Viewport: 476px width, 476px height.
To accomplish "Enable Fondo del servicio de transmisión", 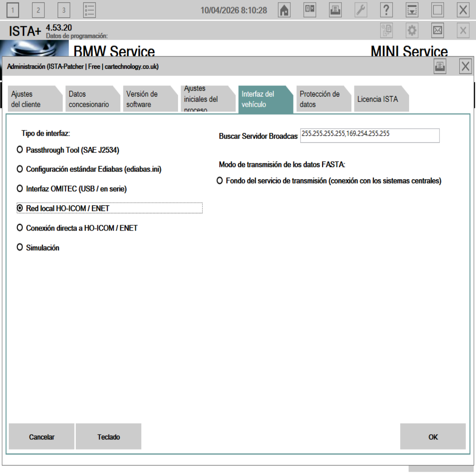I will click(329, 181).
